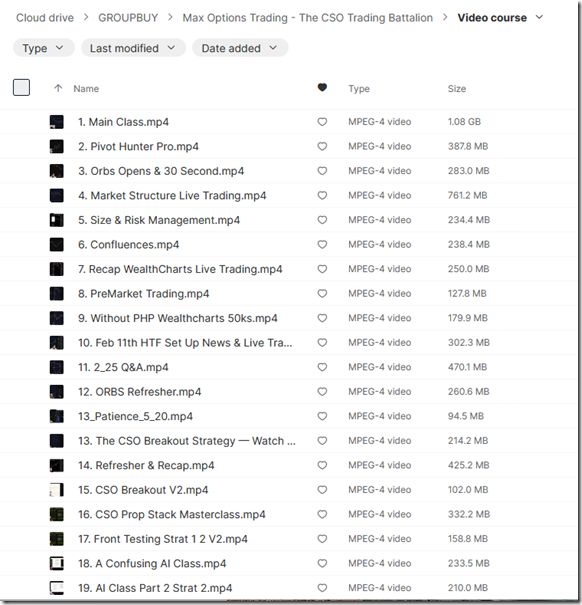582x605 pixels.
Task: Sort by the Size column header
Action: [x=457, y=89]
